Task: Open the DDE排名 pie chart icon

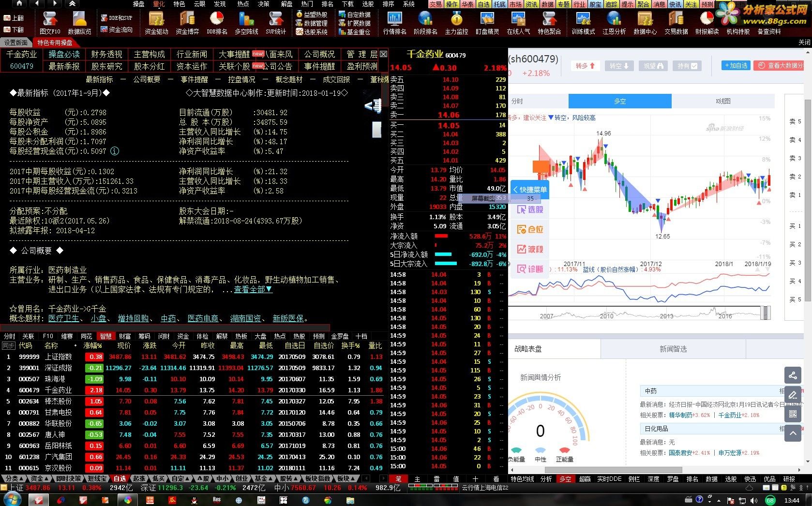Action: [217, 22]
